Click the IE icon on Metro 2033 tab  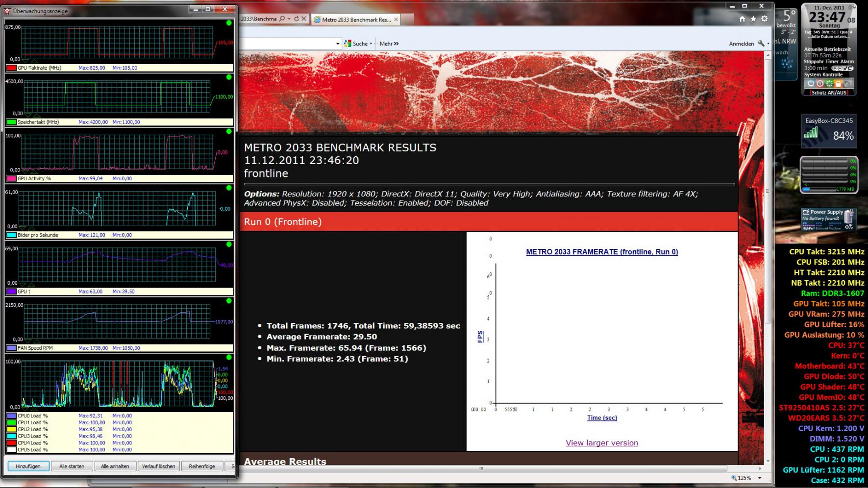[317, 20]
